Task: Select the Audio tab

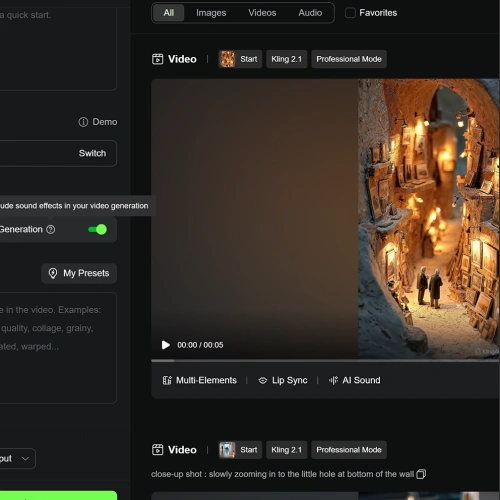Action: point(310,13)
